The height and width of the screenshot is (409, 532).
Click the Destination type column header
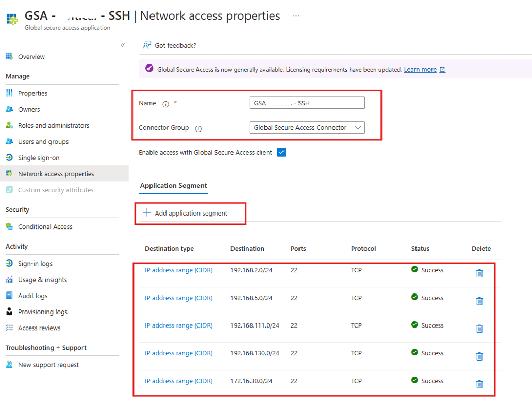169,249
